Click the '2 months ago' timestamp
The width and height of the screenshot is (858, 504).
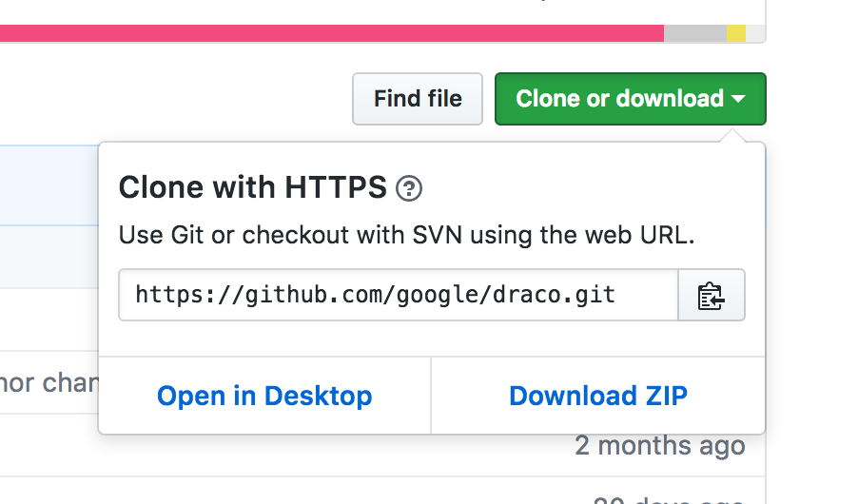click(x=660, y=445)
